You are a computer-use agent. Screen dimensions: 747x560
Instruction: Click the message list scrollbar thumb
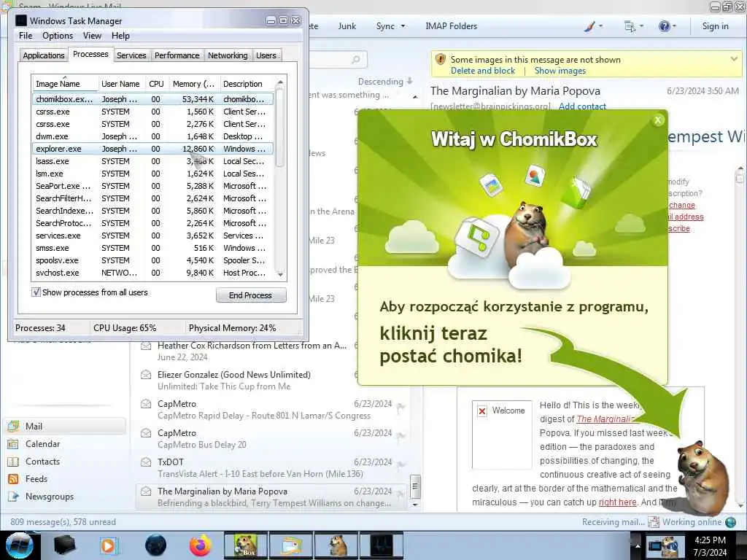(x=415, y=486)
